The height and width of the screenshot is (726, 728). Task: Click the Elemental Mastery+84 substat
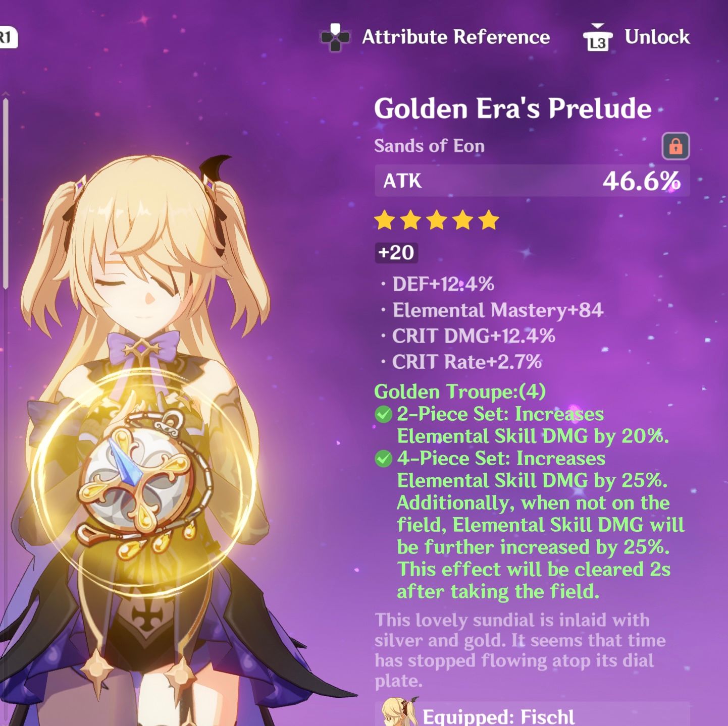point(498,310)
